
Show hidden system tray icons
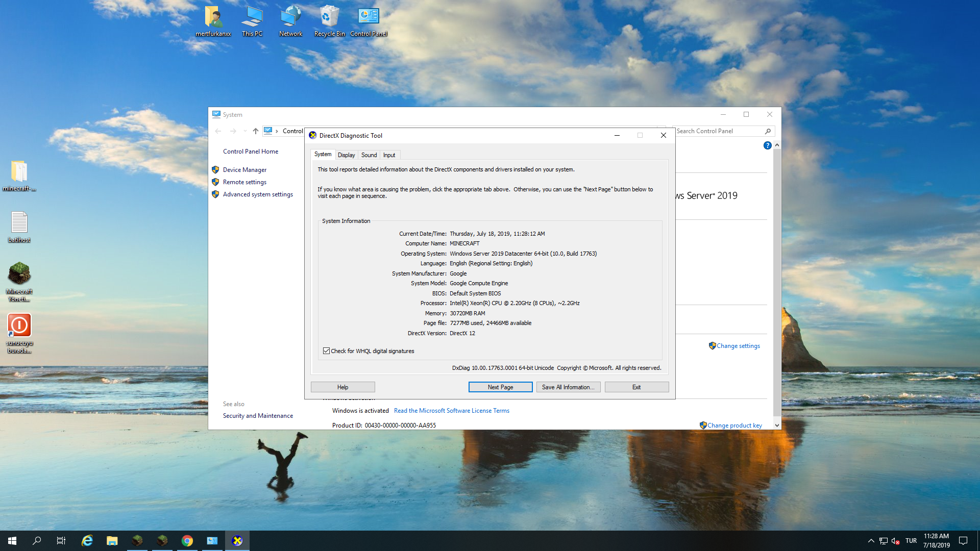click(x=871, y=541)
